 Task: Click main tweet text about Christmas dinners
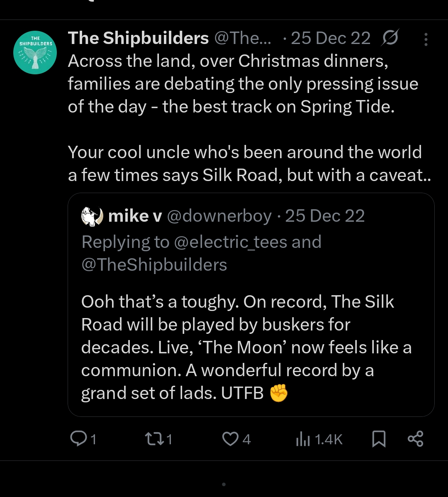click(243, 84)
